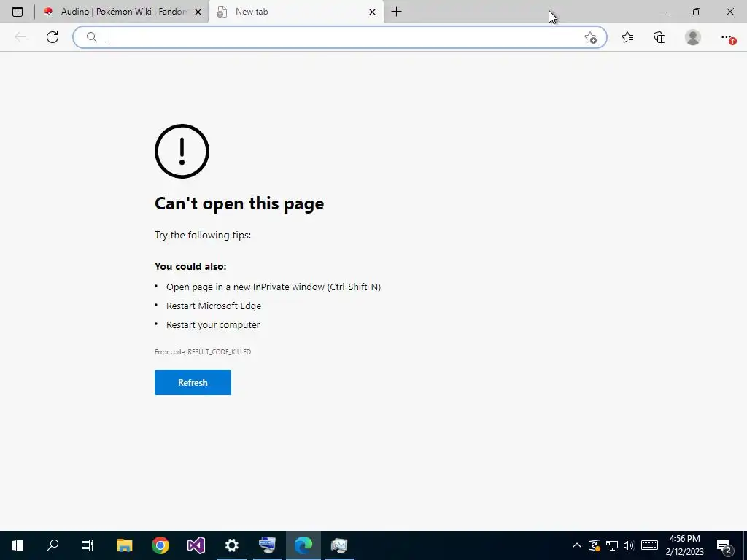Open Settings and more ellipsis menu
The height and width of the screenshot is (560, 747).
pos(727,38)
